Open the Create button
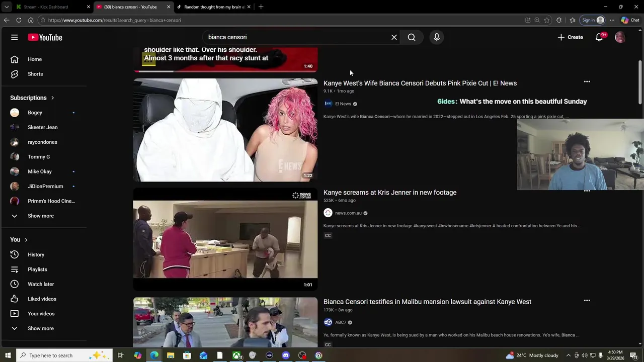This screenshot has width=644, height=362. (x=570, y=37)
